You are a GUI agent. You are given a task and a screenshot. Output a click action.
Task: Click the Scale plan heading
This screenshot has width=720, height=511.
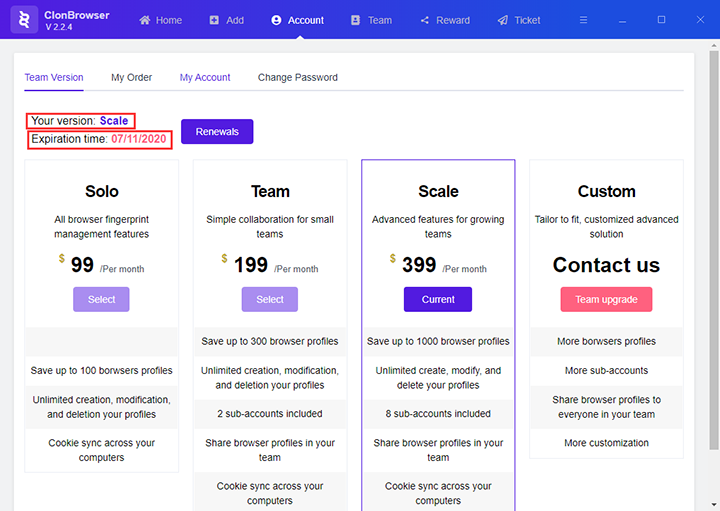[438, 191]
